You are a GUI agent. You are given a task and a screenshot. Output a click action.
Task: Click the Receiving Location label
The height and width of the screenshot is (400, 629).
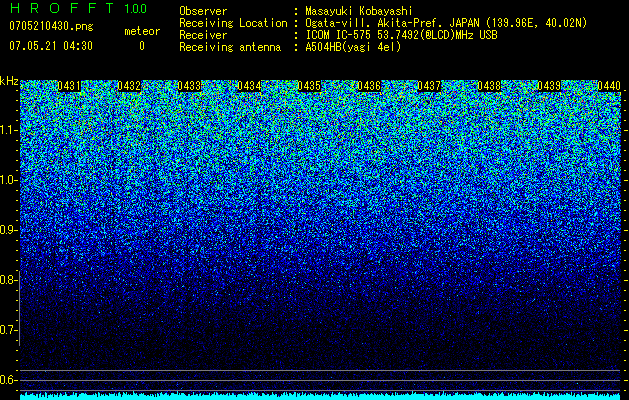[233, 23]
